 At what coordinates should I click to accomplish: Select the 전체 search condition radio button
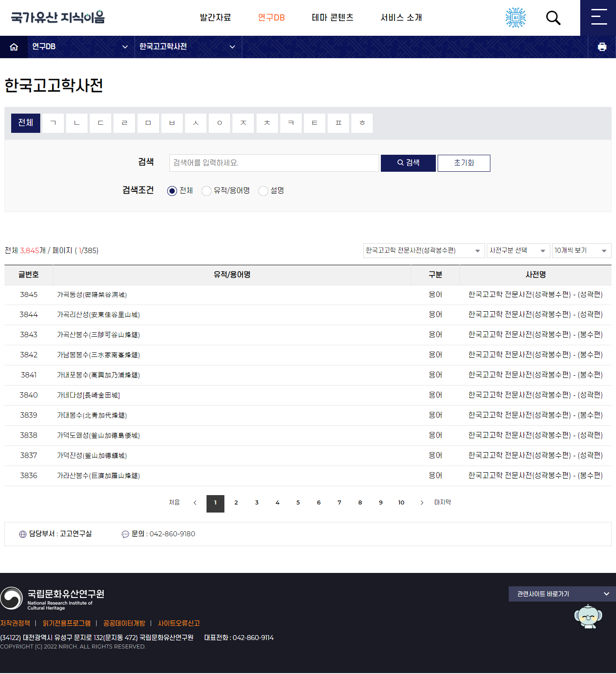[x=172, y=191]
